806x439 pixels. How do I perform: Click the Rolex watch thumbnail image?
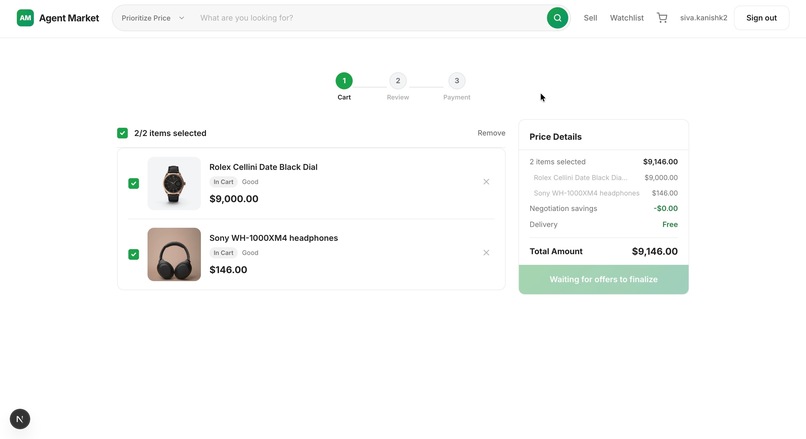174,184
